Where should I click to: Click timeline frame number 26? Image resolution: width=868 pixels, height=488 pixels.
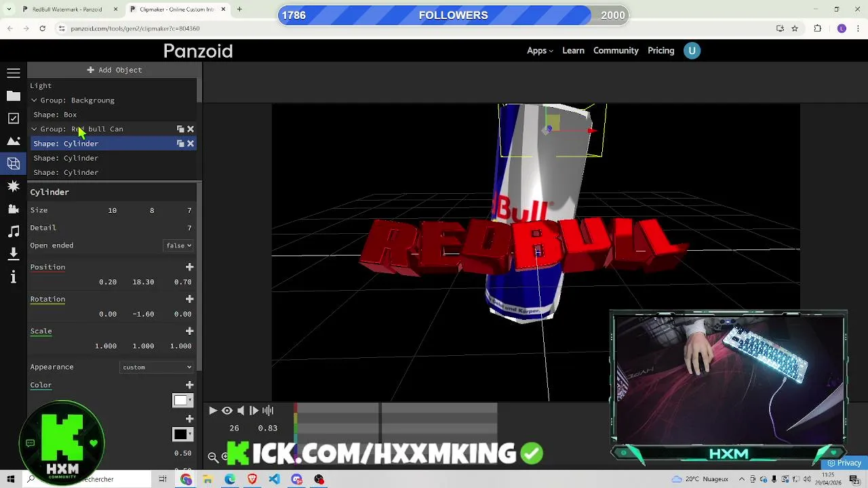pos(234,428)
